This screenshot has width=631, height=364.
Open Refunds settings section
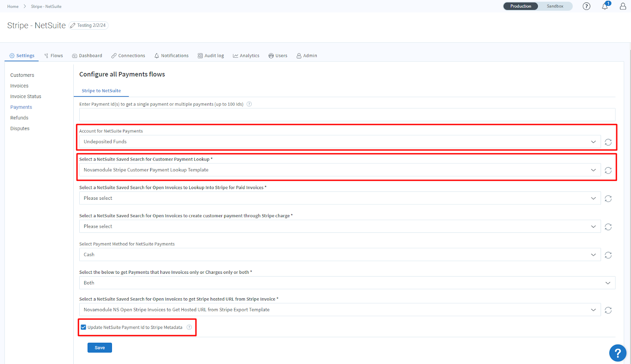pyautogui.click(x=19, y=118)
